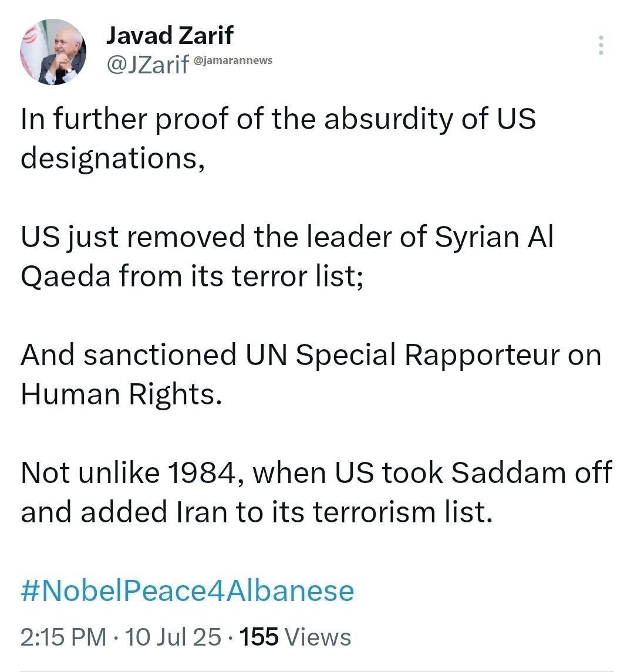Select the @JZarif handle
Viewport: 634px width, 672px height.
[x=147, y=65]
